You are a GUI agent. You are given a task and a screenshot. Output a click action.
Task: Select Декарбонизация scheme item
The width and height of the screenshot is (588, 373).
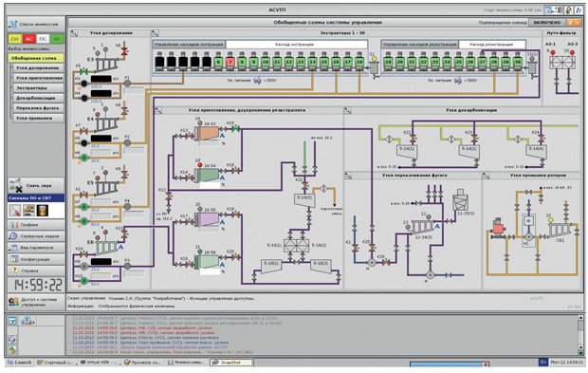[x=38, y=98]
